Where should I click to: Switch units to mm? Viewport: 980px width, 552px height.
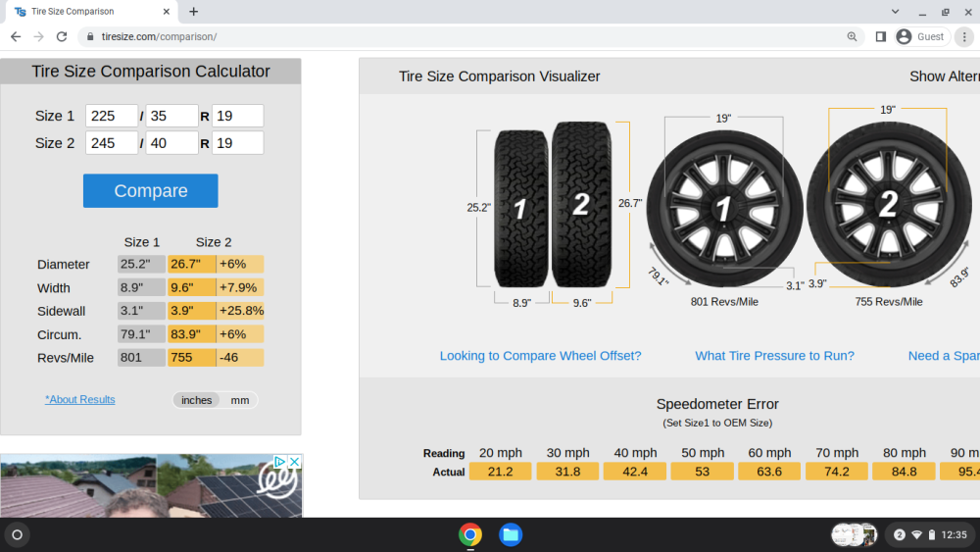click(240, 400)
